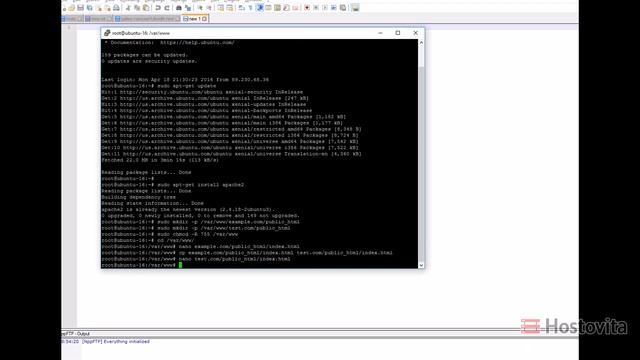640x360 pixels.
Task: Click Run Macro Multiple Times icon
Action: pyautogui.click(x=333, y=8)
